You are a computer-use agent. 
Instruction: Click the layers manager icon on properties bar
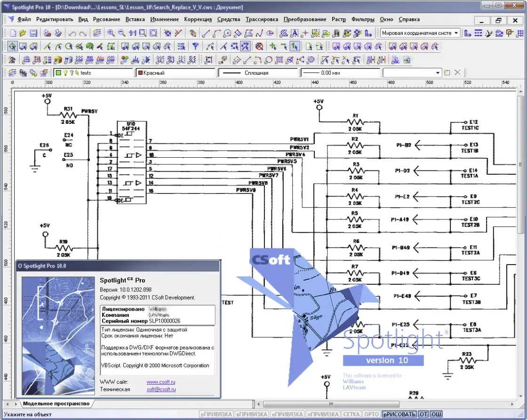[12, 73]
